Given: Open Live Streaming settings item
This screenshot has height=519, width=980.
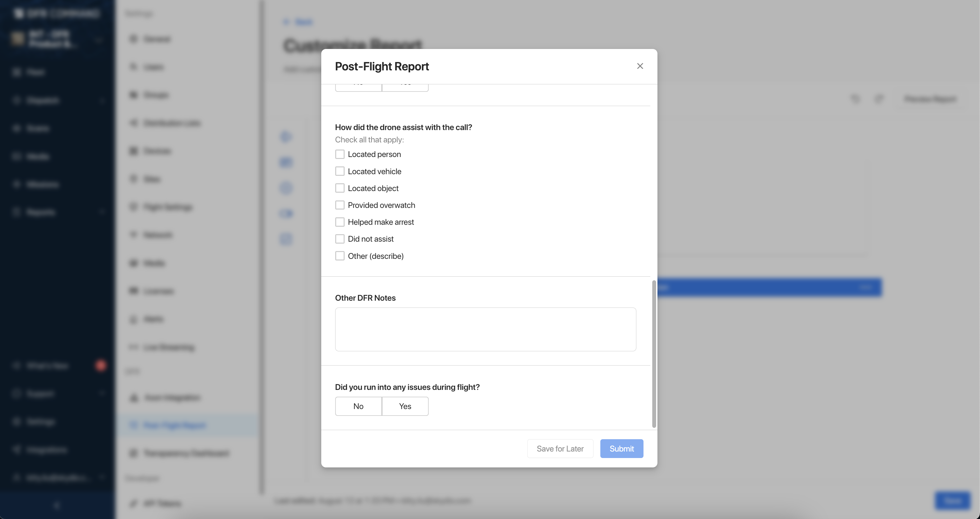Looking at the screenshot, I should click(x=169, y=347).
